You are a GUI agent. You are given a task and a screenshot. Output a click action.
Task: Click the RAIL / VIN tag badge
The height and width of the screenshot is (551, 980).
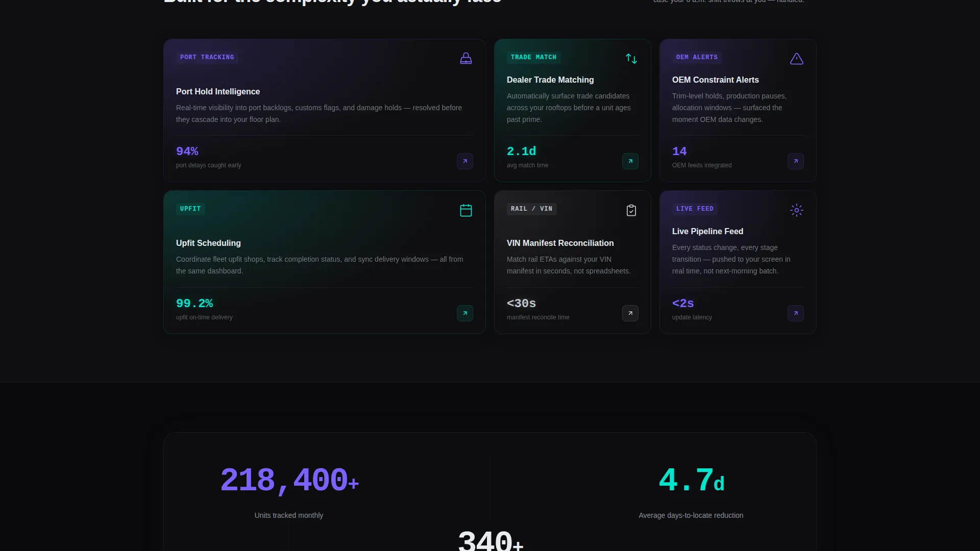(x=531, y=209)
